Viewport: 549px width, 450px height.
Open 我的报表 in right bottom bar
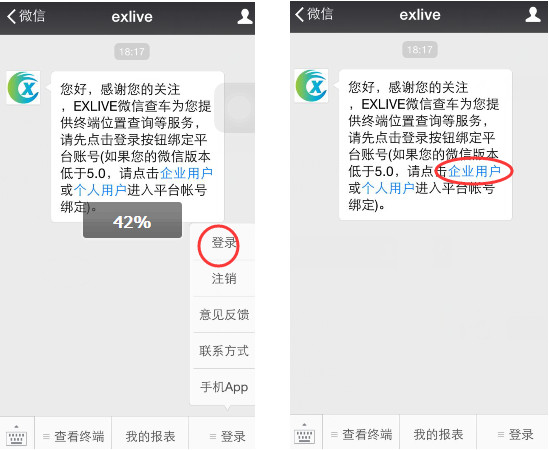pos(438,435)
